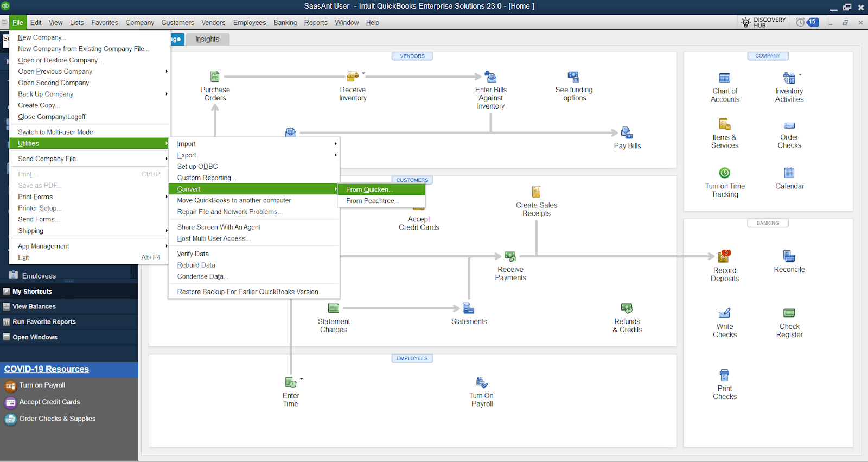Expand the App Management submenu
The image size is (868, 462).
click(90, 246)
